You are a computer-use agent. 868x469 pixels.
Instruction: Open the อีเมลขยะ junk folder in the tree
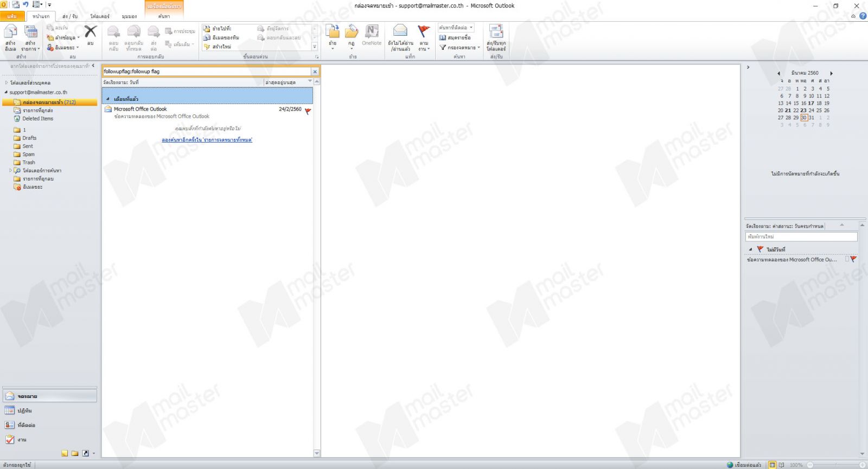pos(33,187)
